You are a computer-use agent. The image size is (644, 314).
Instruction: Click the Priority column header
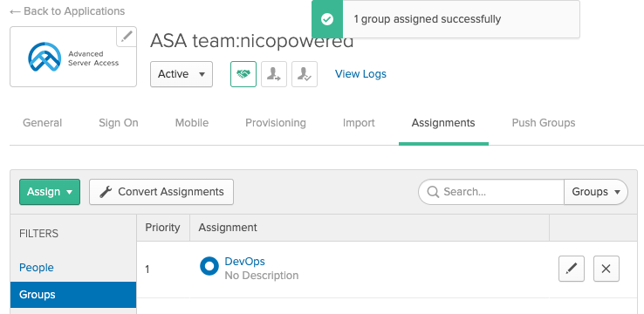click(x=162, y=228)
